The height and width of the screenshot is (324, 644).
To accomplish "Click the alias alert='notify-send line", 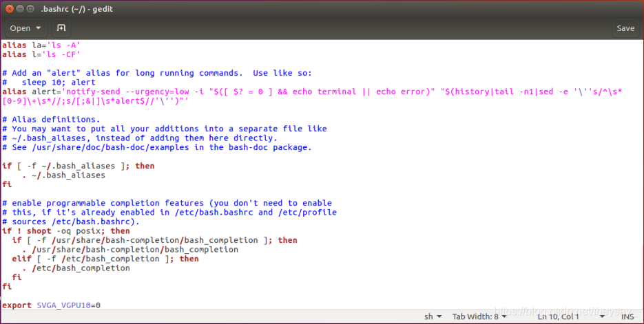I will (312, 91).
